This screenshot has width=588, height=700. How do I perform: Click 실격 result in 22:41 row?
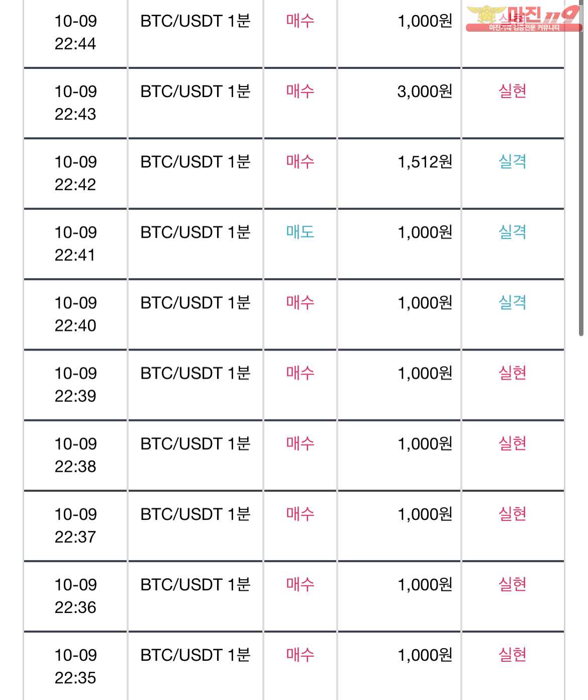[512, 232]
